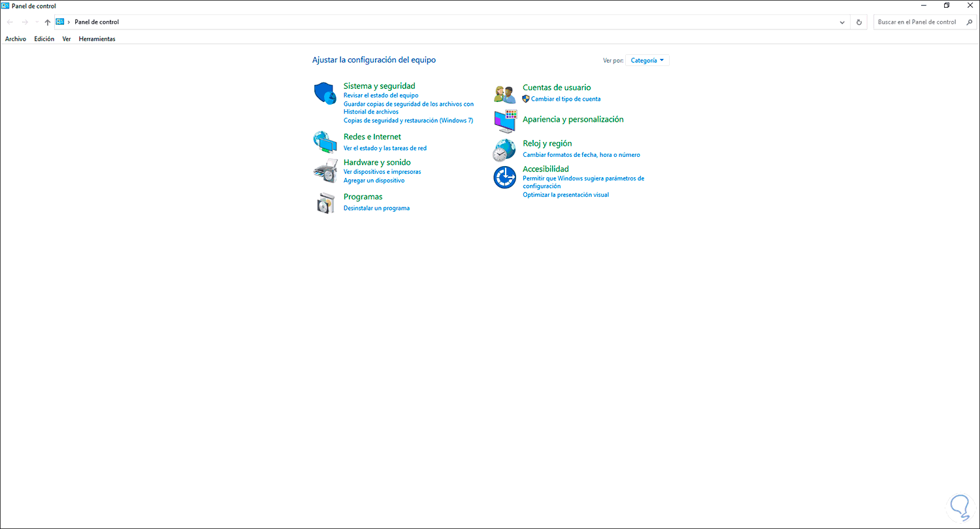Click Cambiar el tipo de cuenta link
The height and width of the screenshot is (529, 980).
point(566,99)
